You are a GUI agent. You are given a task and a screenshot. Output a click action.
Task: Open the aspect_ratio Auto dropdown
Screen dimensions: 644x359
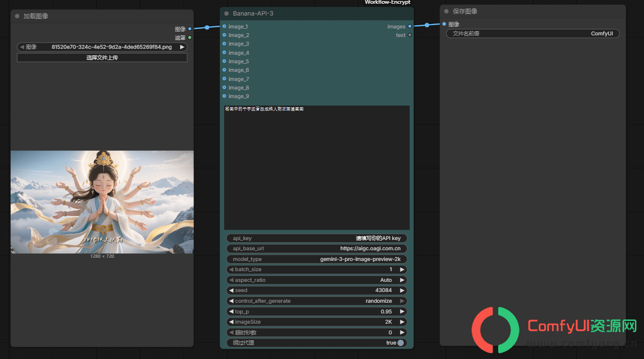(x=316, y=280)
